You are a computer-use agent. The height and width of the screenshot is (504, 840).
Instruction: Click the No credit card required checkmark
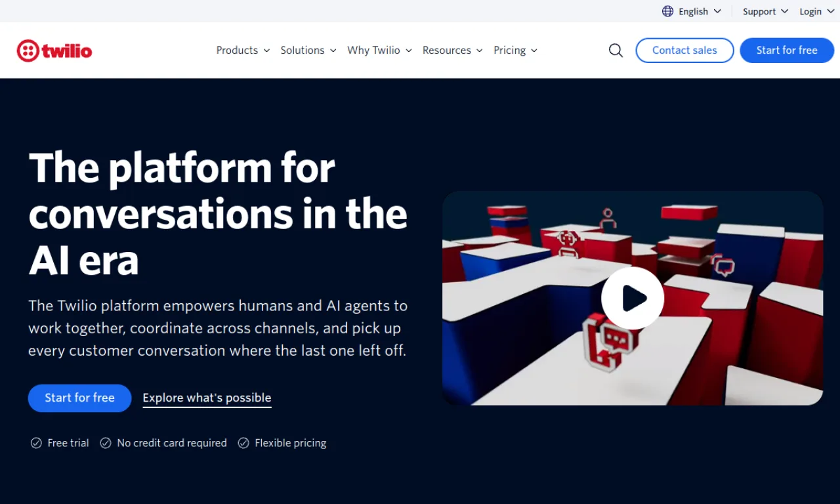coord(105,443)
